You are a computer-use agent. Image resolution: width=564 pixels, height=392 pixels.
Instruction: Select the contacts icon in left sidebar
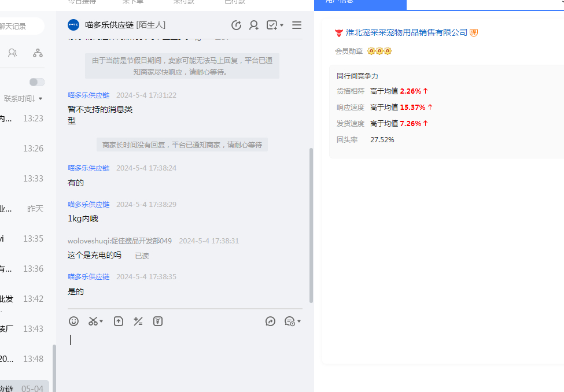[x=12, y=53]
